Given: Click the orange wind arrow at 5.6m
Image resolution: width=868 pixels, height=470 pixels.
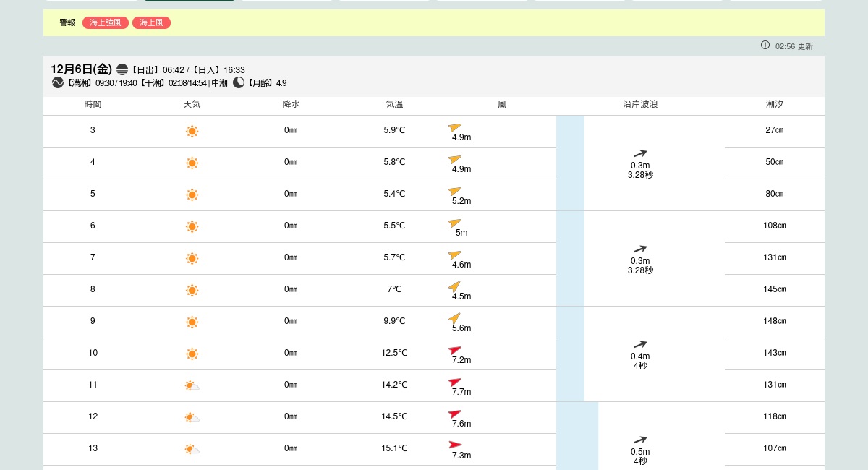Looking at the screenshot, I should tap(455, 318).
